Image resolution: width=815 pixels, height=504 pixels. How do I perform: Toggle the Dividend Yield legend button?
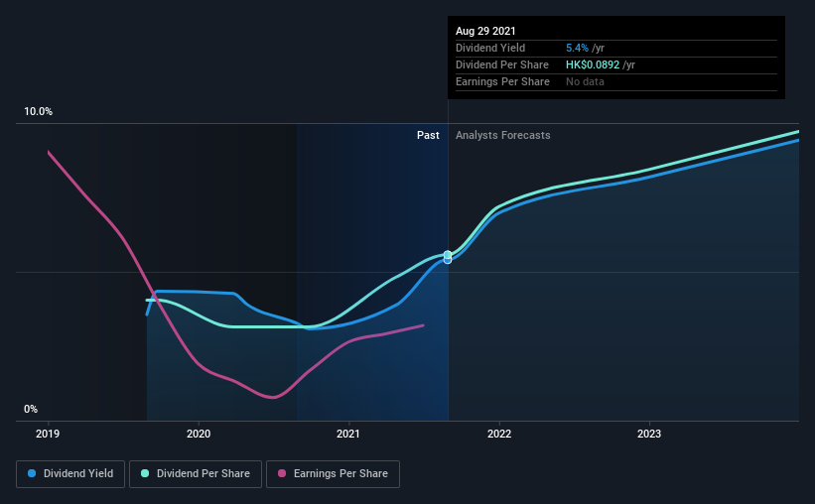(x=70, y=474)
